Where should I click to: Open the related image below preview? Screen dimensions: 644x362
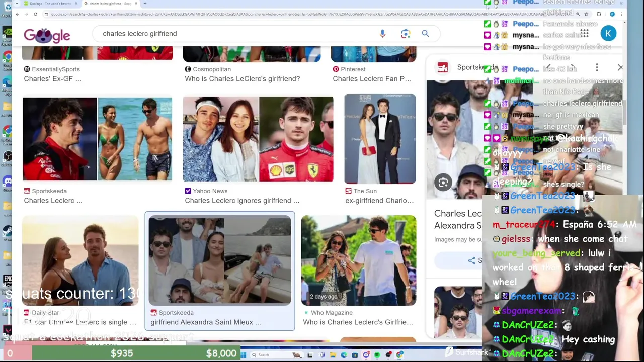coord(458,312)
